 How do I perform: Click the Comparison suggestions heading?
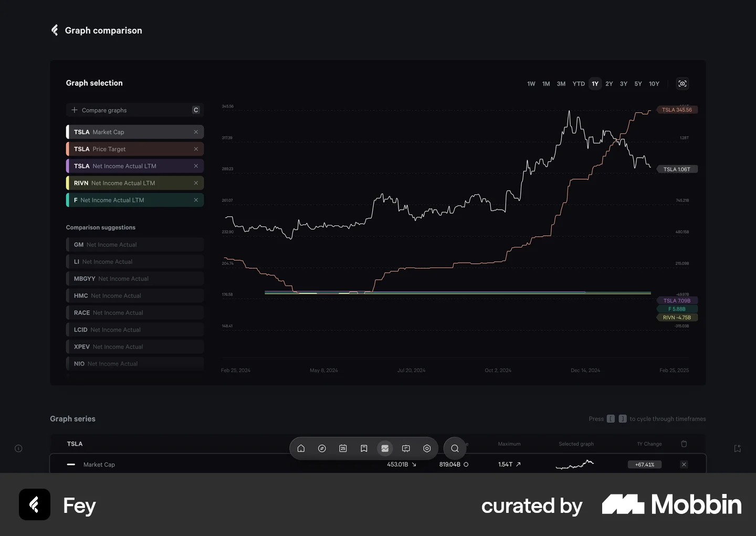point(101,228)
